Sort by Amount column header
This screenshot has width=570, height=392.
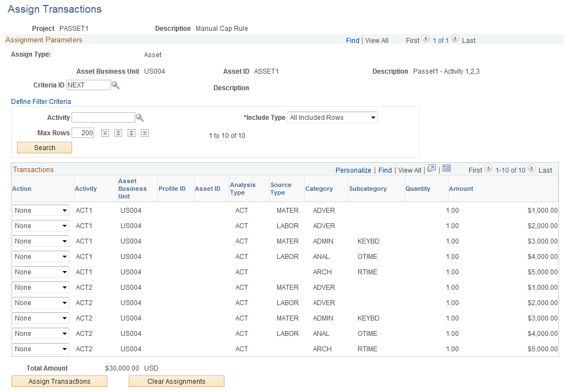click(461, 189)
